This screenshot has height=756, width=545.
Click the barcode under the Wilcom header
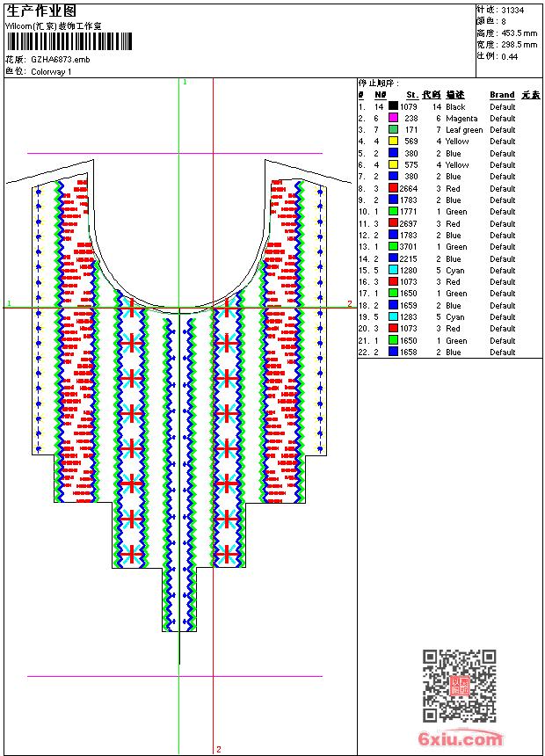pos(69,42)
